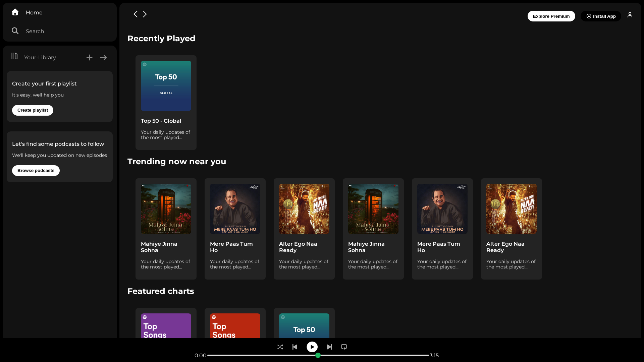Open the first Mere Paas Tum Ho cover
Screen dimensions: 644x362
[235, 209]
